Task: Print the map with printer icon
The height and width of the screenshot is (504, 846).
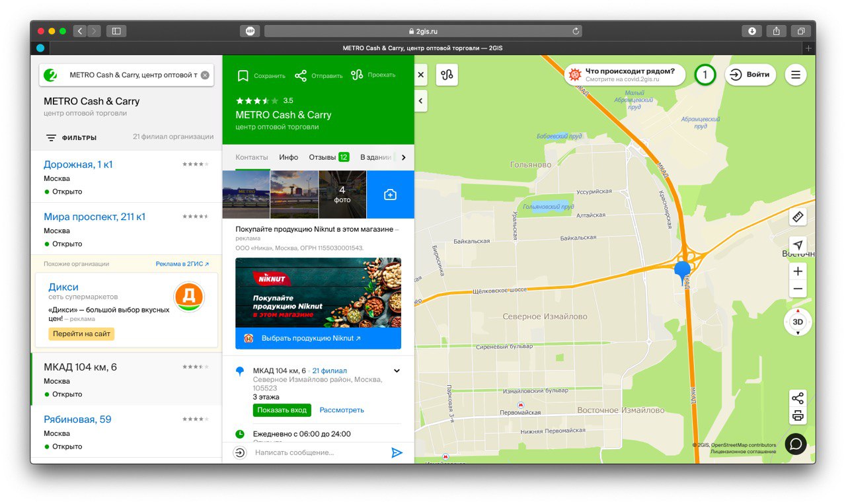Action: [x=798, y=415]
